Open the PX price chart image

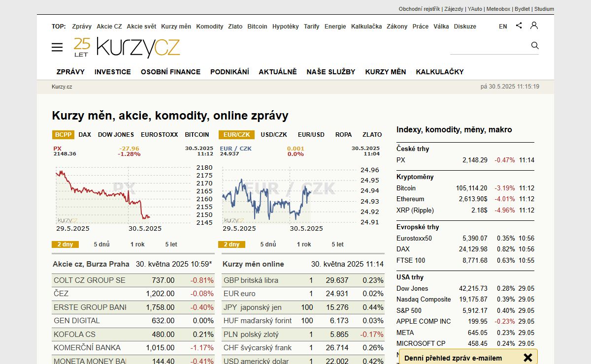(x=133, y=188)
